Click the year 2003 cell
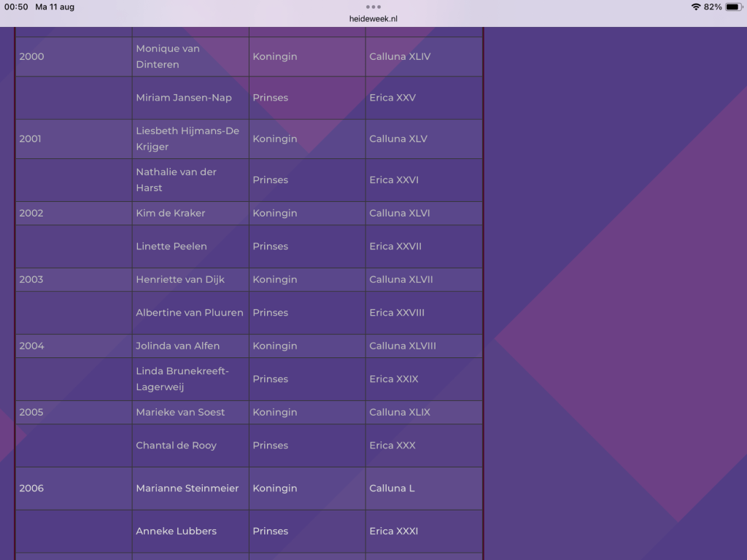The height and width of the screenshot is (560, 747). click(x=31, y=280)
